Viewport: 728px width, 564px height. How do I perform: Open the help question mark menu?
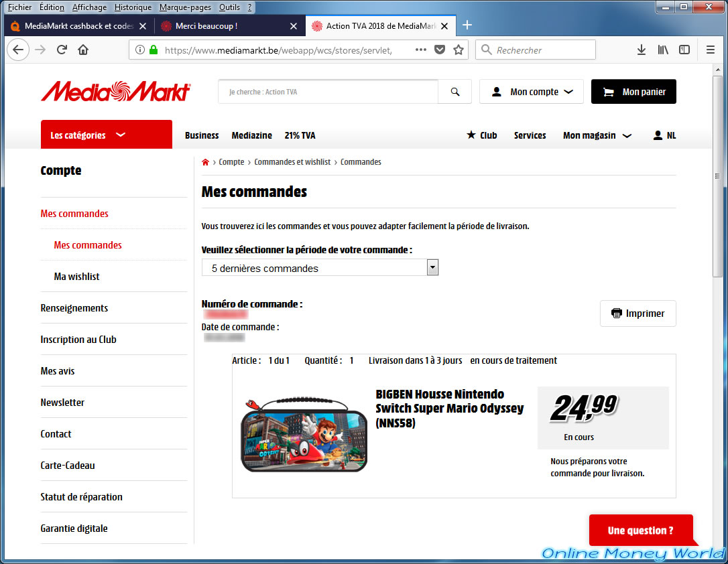pyautogui.click(x=249, y=7)
